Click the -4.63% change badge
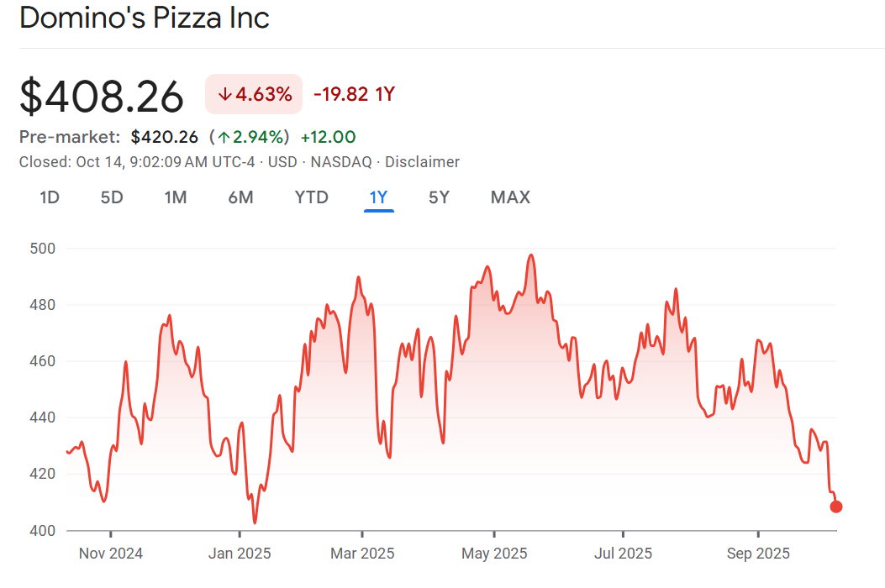Image resolution: width=885 pixels, height=588 pixels. (x=254, y=94)
